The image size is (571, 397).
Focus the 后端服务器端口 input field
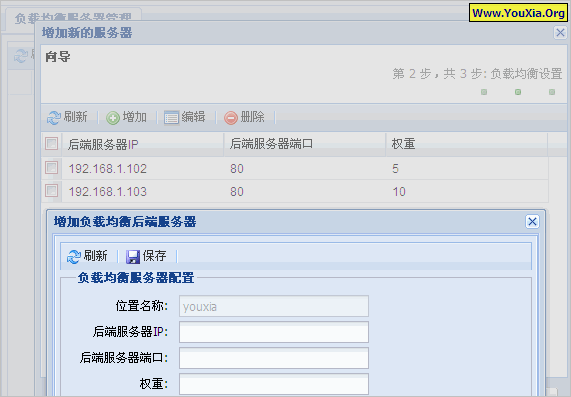tap(274, 358)
